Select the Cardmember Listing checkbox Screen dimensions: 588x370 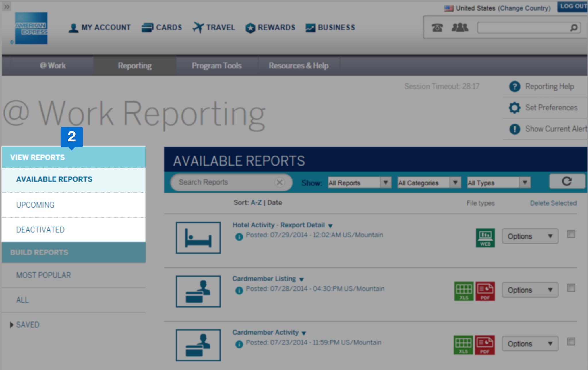571,288
